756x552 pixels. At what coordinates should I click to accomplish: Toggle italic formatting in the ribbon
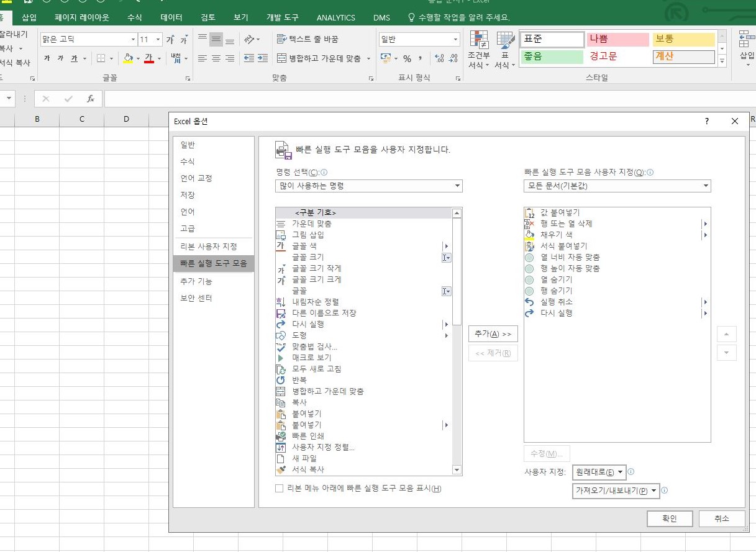(x=60, y=58)
